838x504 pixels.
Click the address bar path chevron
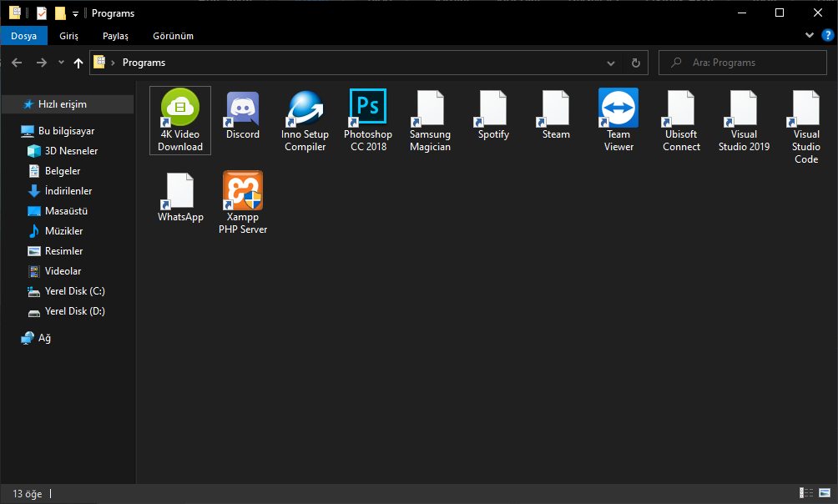point(113,63)
